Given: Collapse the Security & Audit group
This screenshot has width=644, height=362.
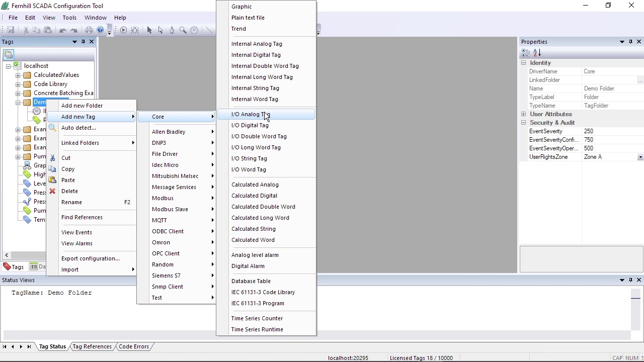Looking at the screenshot, I should [523, 123].
